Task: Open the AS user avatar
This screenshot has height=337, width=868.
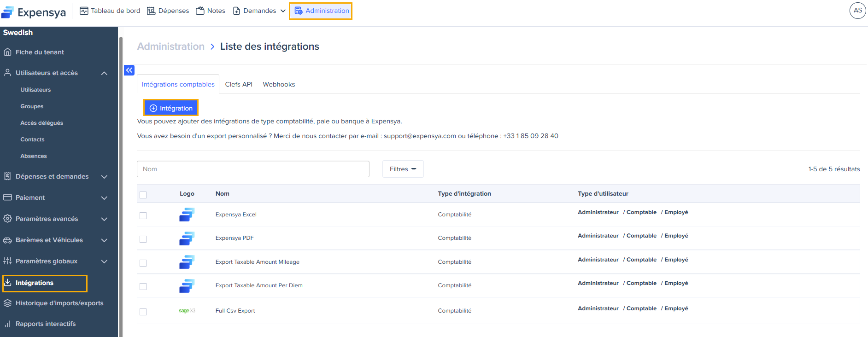Action: tap(857, 11)
